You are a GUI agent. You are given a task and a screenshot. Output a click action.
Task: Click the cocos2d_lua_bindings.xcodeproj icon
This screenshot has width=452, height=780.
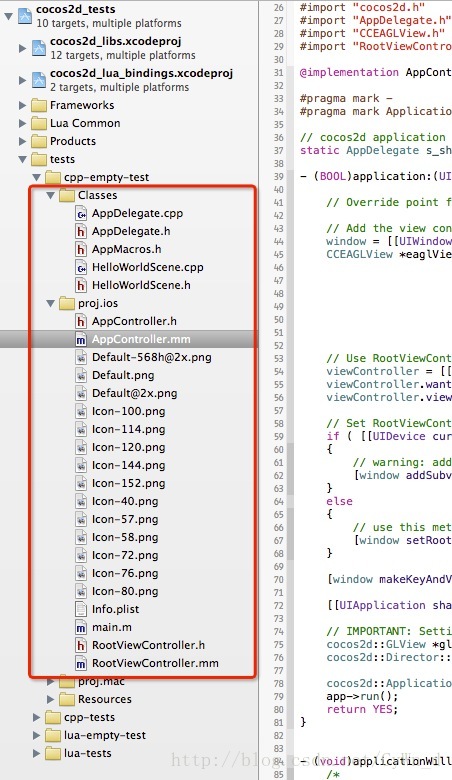[x=38, y=80]
